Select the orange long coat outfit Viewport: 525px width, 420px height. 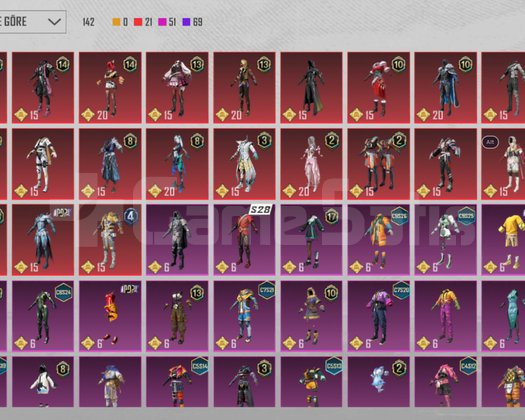tap(379, 240)
